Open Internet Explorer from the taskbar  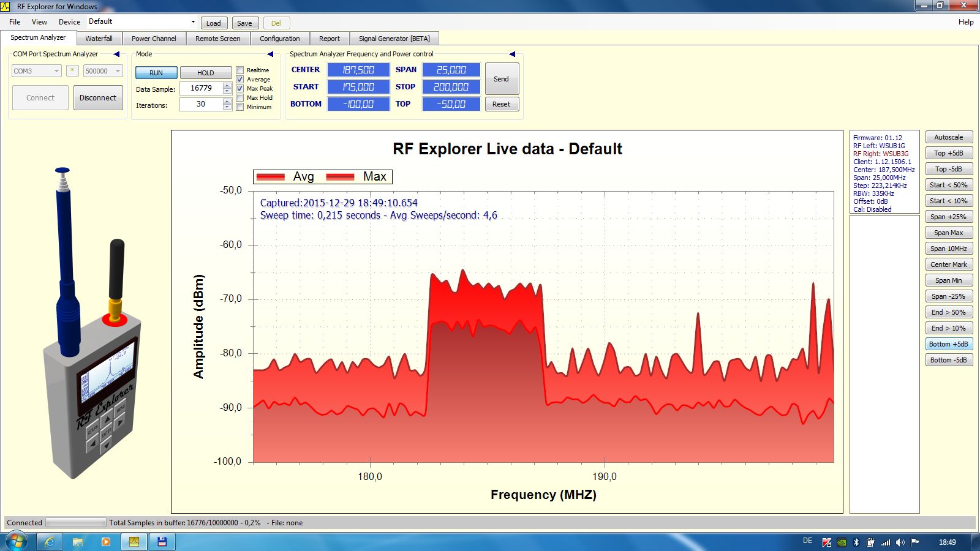pos(50,542)
